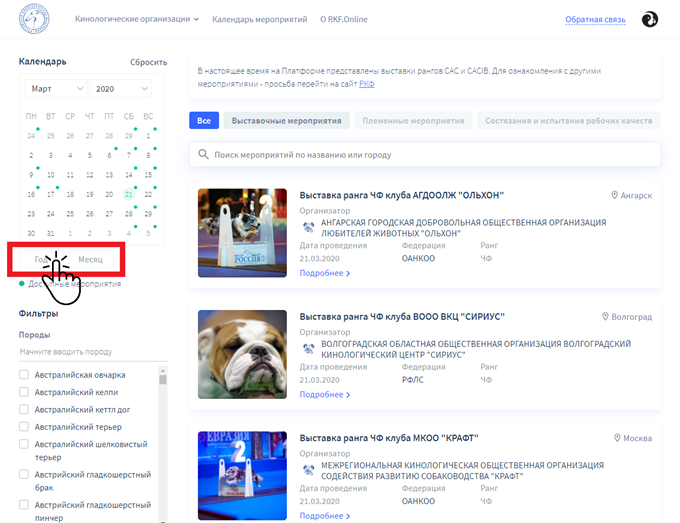Click the RKF logo in the header
The image size is (680, 523).
pyautogui.click(x=35, y=18)
